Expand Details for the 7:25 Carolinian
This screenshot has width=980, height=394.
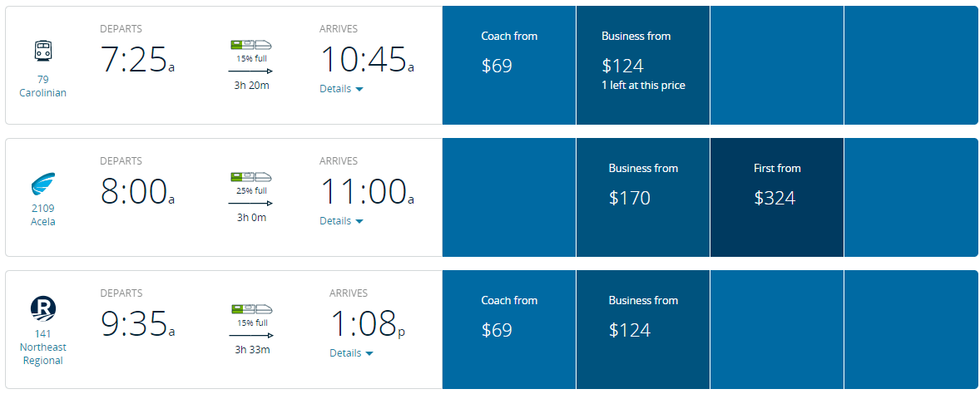341,89
